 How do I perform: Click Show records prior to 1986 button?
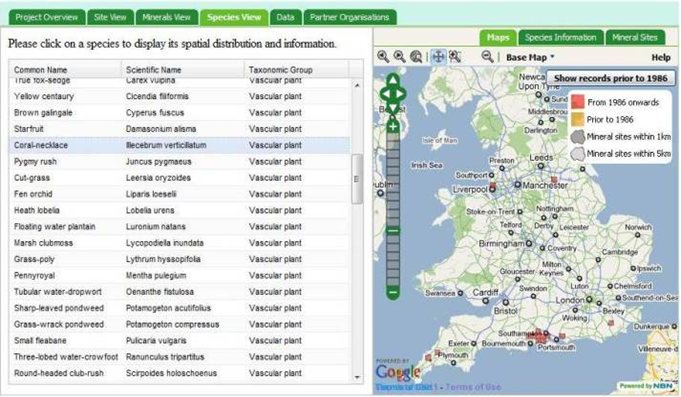(x=610, y=78)
